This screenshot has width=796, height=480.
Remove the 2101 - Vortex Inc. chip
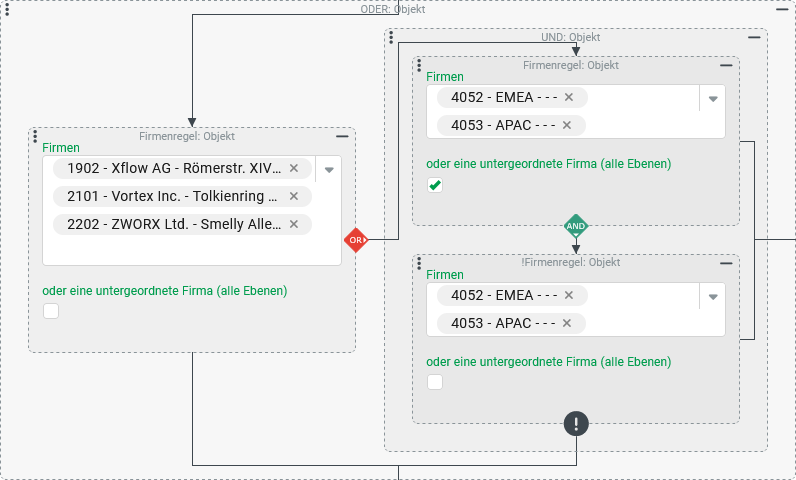294,197
